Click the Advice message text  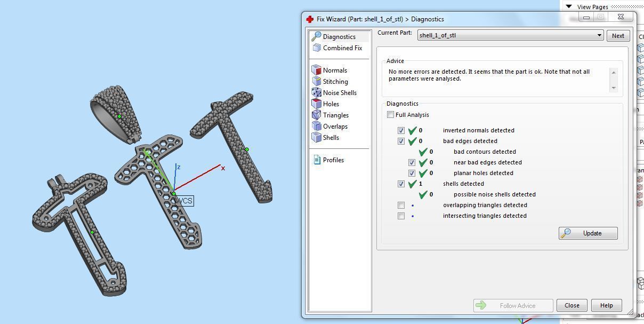coord(489,75)
